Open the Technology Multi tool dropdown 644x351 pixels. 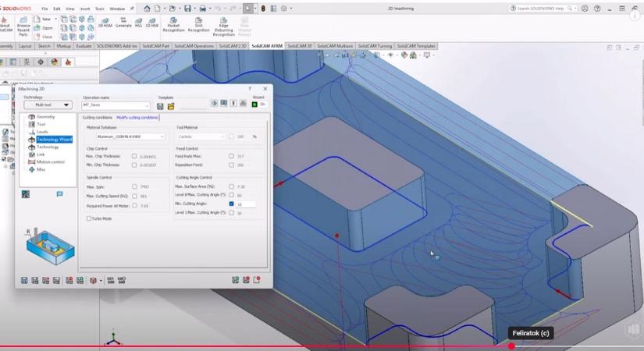[x=48, y=105]
